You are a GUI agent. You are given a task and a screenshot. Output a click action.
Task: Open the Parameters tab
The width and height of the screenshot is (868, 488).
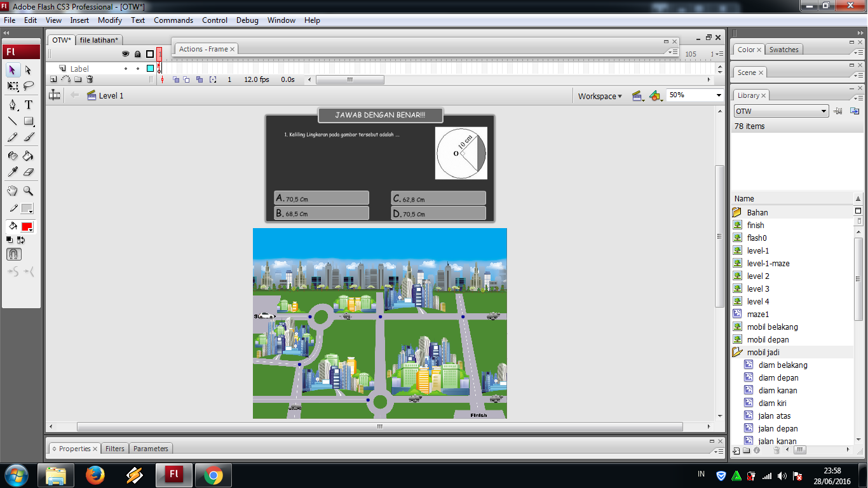[x=151, y=449]
